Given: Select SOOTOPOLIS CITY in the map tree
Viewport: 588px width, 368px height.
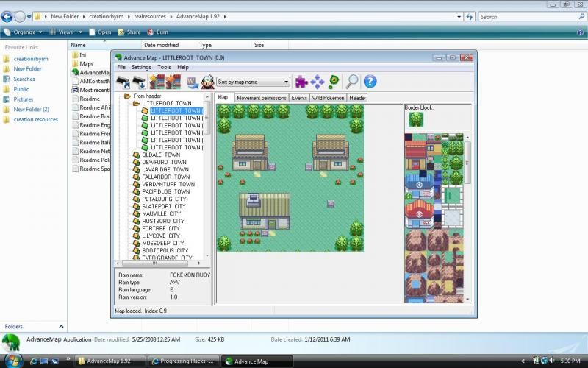Looking at the screenshot, I should [x=165, y=250].
